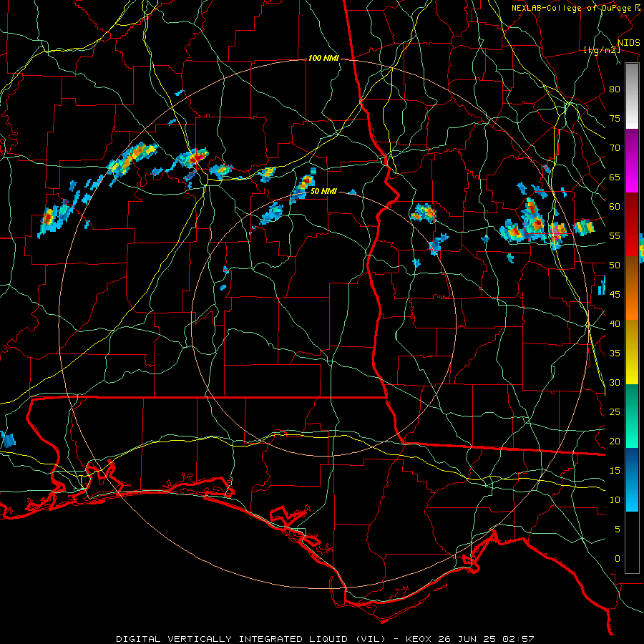644x644 pixels.
Task: Click the 30 value on the VIL scale
Action: [x=615, y=383]
